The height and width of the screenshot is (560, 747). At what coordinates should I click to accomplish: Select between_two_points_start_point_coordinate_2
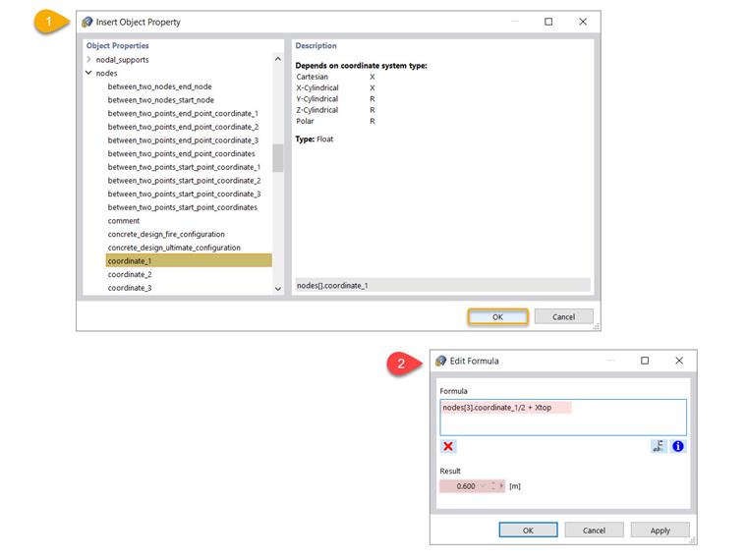185,181
